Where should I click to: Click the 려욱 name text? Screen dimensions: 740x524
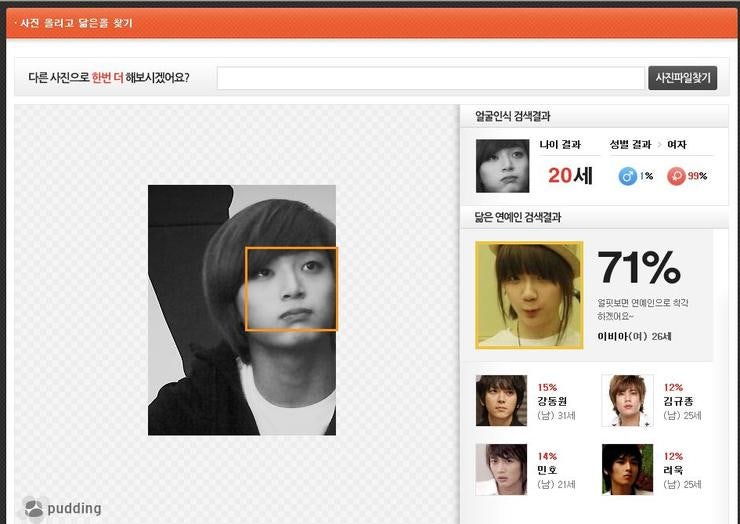point(673,470)
